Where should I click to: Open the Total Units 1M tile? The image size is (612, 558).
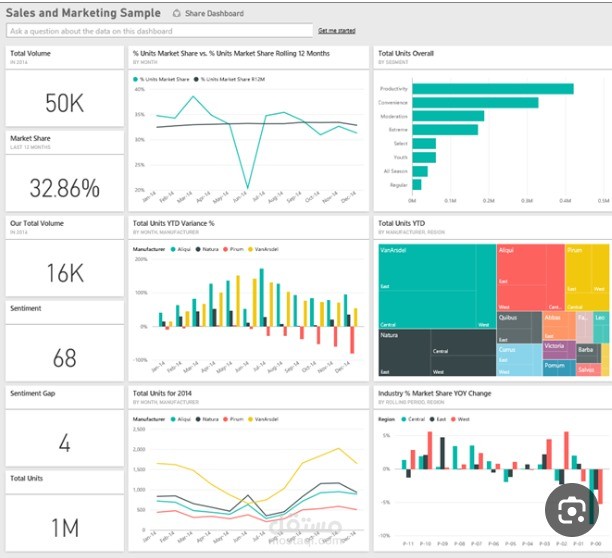[64, 511]
